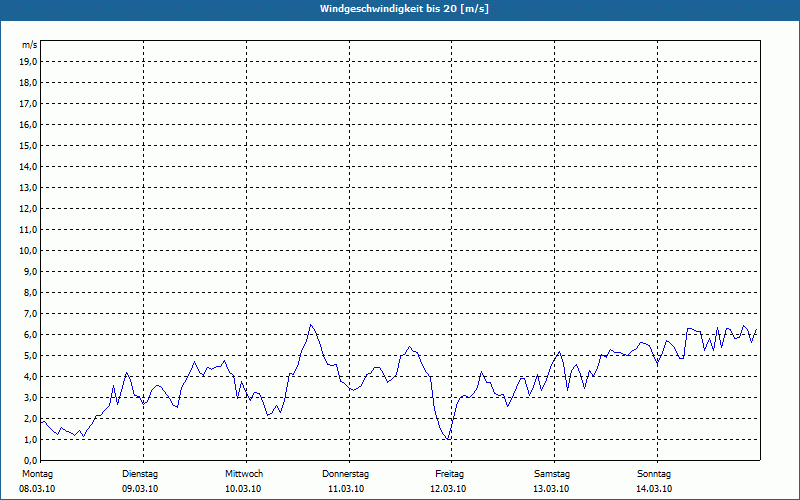Click the wind speed peak on Mittwoch
800x500 pixels.
(311, 324)
